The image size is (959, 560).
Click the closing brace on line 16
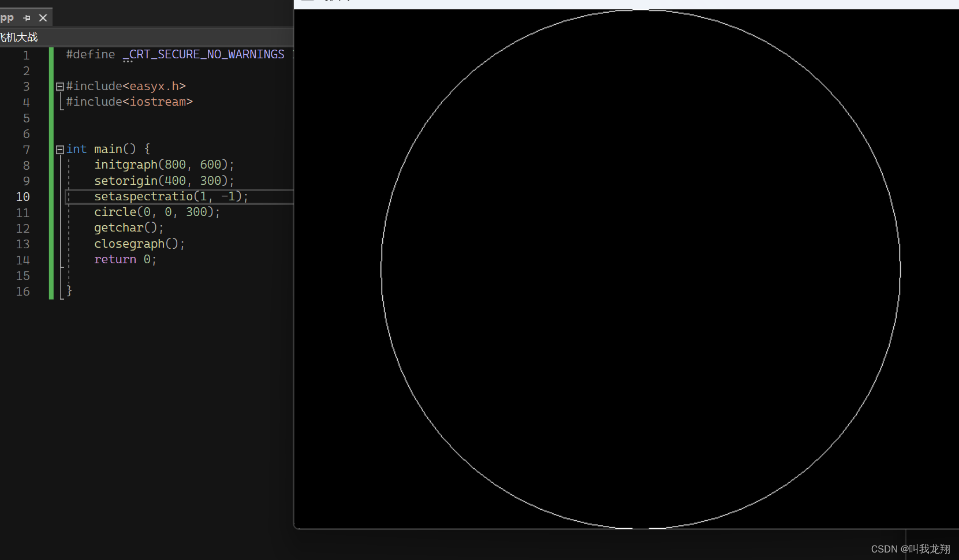coord(69,290)
